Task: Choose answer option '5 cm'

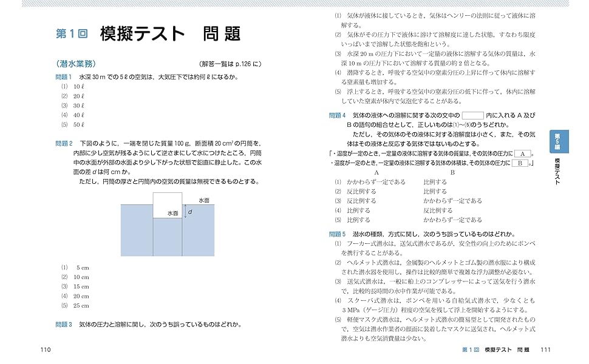Action: click(x=83, y=268)
